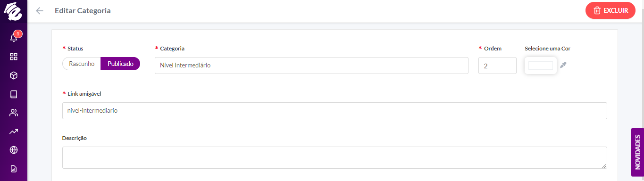Screen dimensions: 644x181
Task: Click the EXCLUIR delete button
Action: pyautogui.click(x=611, y=10)
